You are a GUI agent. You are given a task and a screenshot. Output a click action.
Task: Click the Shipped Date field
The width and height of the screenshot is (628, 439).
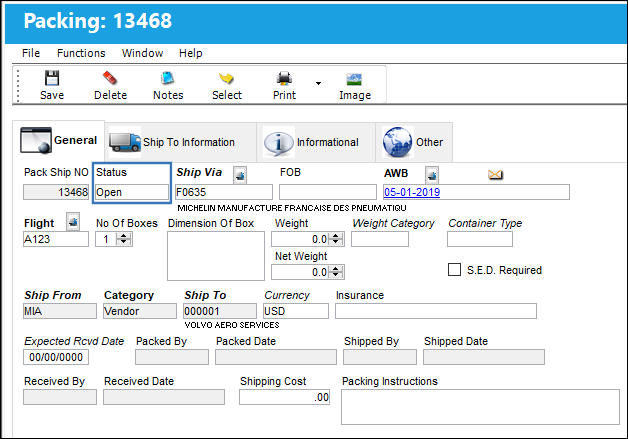484,357
